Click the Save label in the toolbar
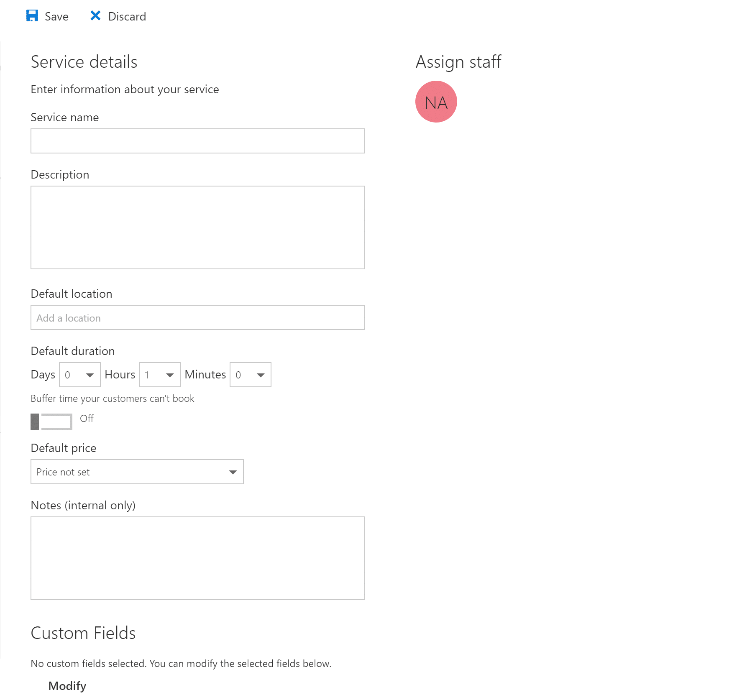737x700 pixels. pyautogui.click(x=56, y=17)
